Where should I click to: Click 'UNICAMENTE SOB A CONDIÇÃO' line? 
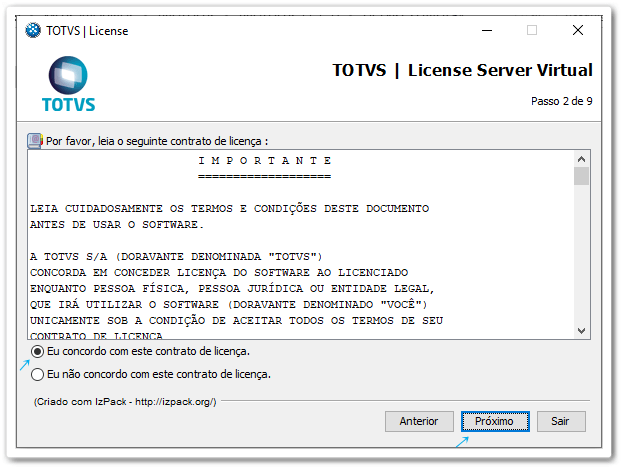click(x=236, y=320)
